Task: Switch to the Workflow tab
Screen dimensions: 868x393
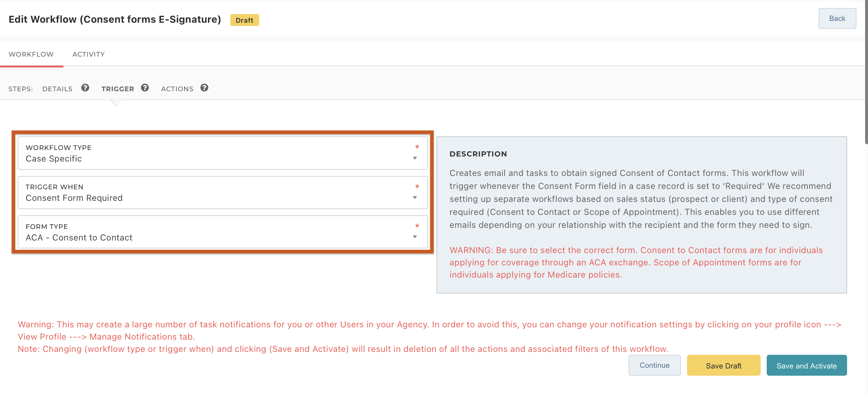Action: [x=31, y=54]
